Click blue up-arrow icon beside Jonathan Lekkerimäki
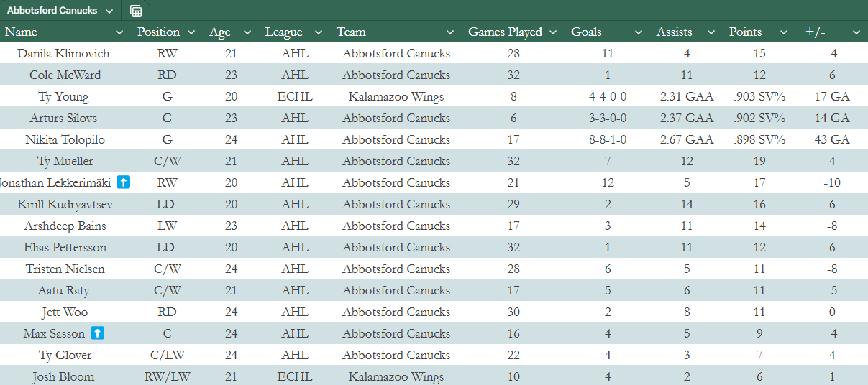This screenshot has height=385, width=868. point(124,182)
